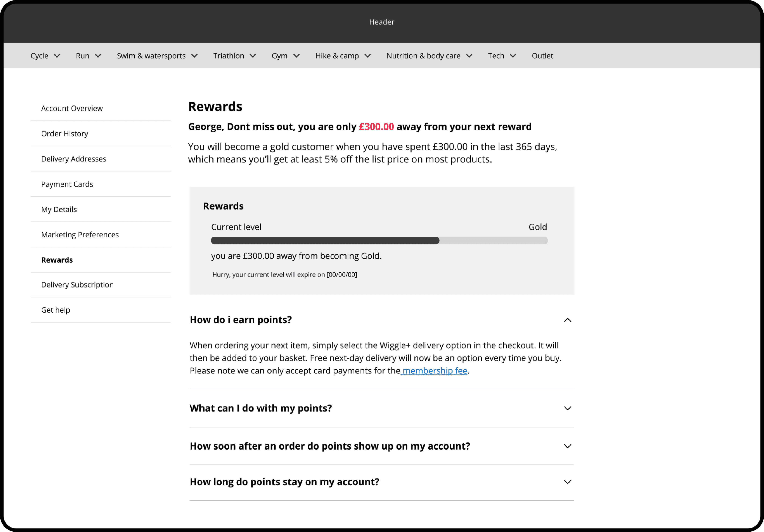Go to Account Overview in sidebar
This screenshot has height=532, width=764.
72,109
